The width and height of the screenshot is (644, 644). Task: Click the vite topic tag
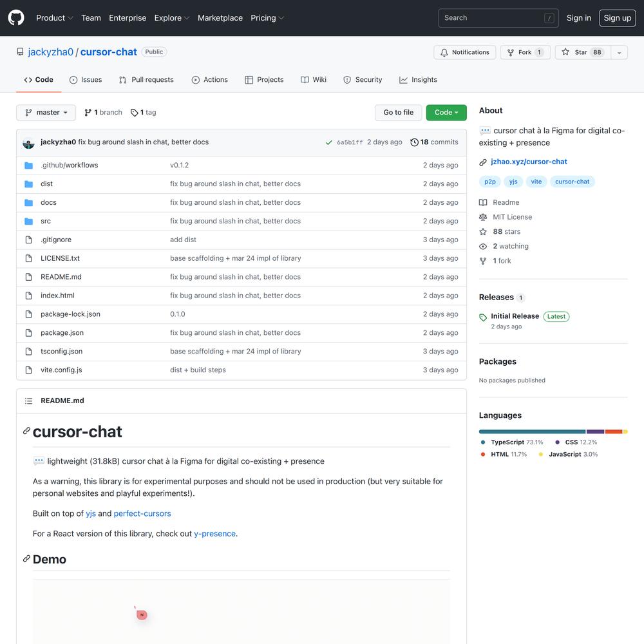(x=536, y=182)
